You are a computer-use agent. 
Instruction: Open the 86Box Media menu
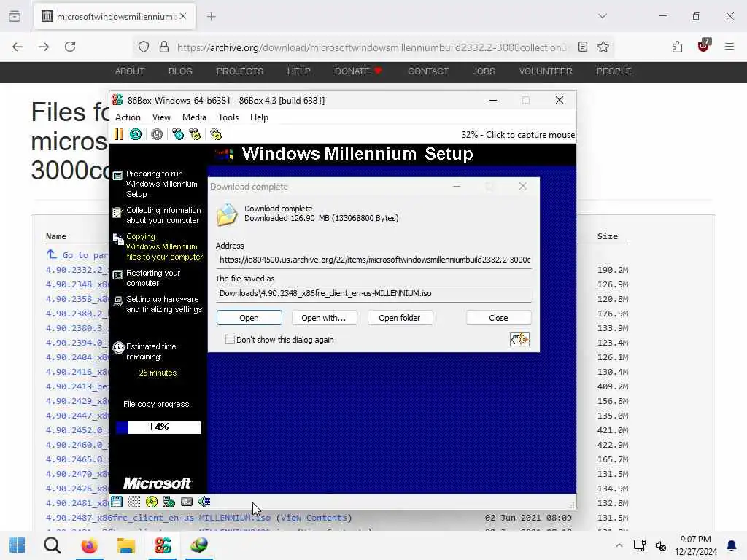pyautogui.click(x=194, y=117)
